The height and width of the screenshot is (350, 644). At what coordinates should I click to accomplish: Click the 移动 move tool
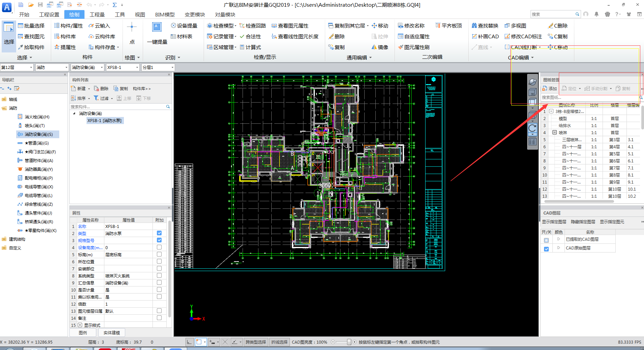[380, 26]
